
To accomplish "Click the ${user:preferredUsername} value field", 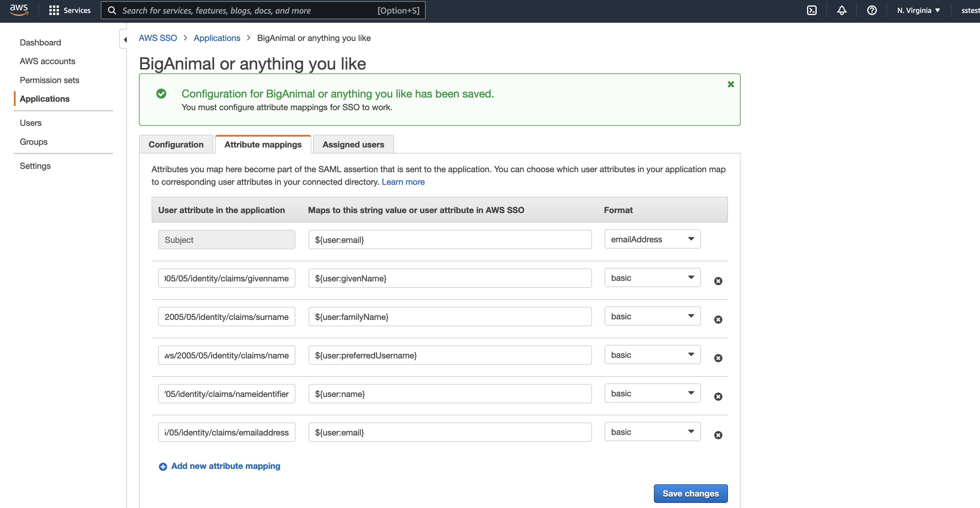I will (450, 355).
